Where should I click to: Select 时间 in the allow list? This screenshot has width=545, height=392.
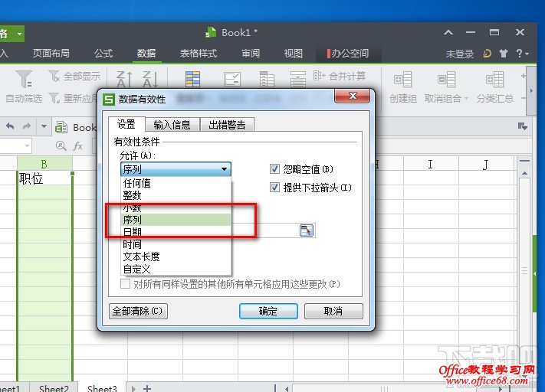(176, 244)
